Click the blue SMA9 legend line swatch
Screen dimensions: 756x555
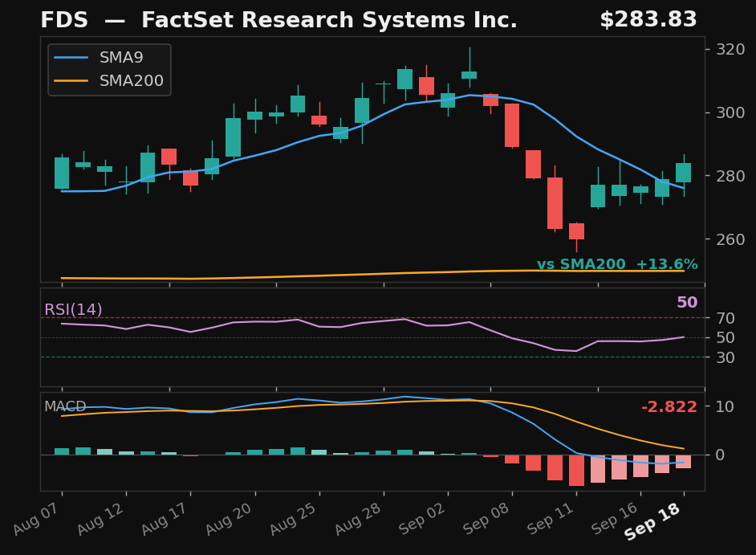(71, 58)
